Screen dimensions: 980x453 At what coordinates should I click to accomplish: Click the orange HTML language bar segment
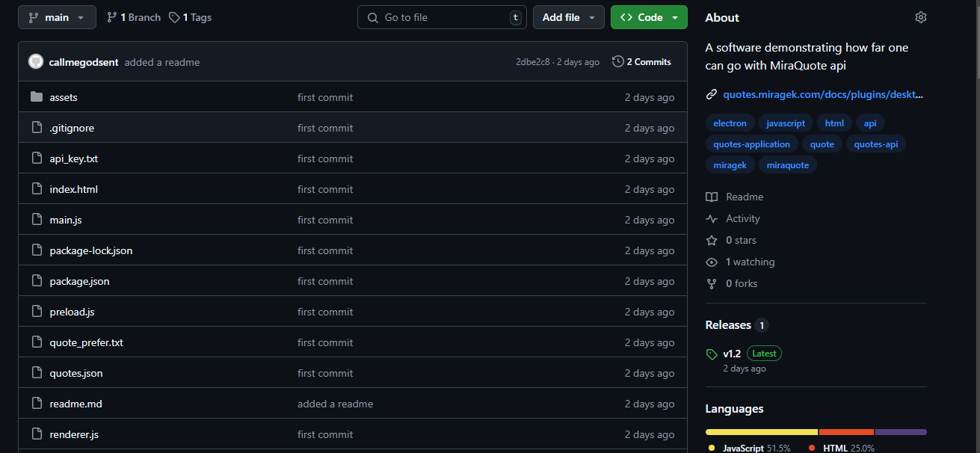coord(847,432)
